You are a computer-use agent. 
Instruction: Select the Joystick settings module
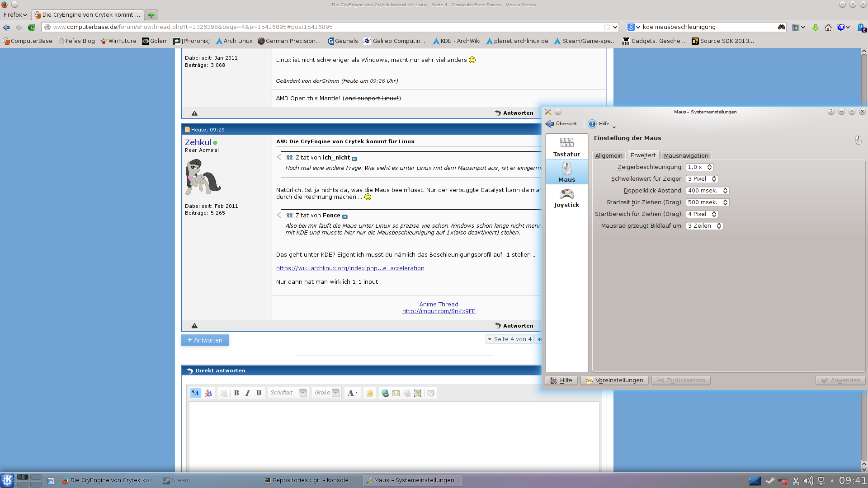pyautogui.click(x=566, y=198)
